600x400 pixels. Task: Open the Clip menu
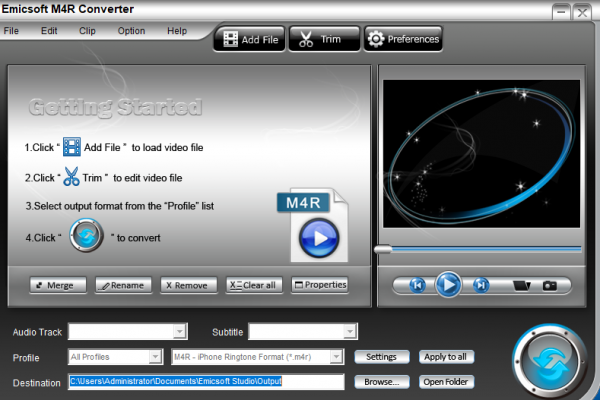[87, 31]
